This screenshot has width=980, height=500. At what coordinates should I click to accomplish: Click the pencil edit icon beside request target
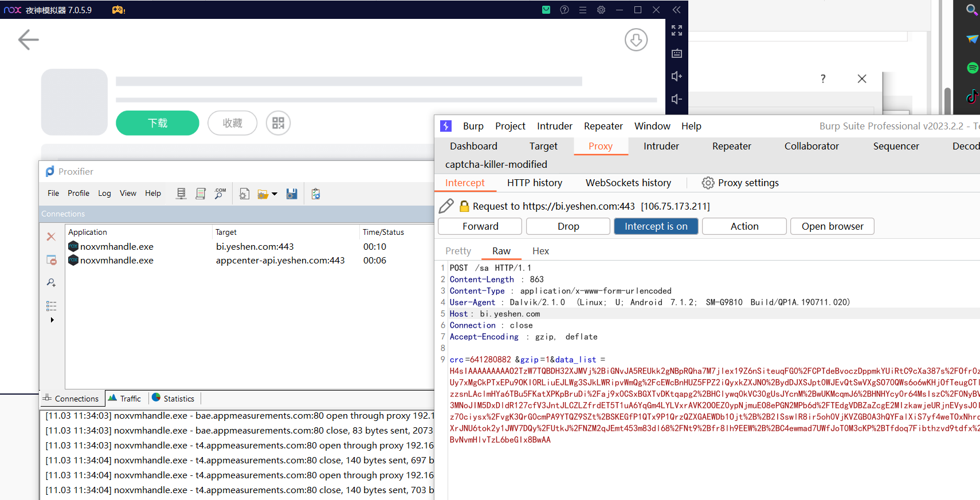coord(446,206)
